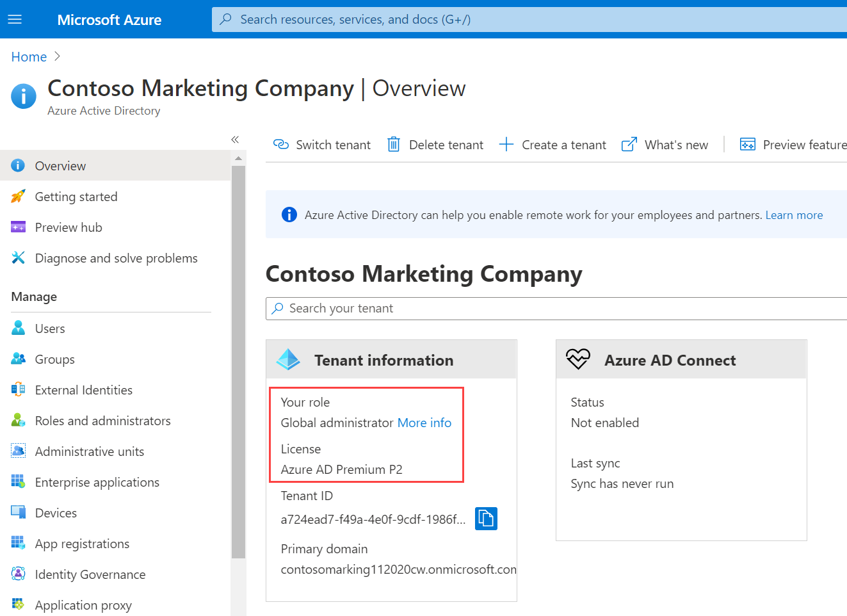847x616 pixels.
Task: Click the Preview hub icon
Action: [18, 227]
